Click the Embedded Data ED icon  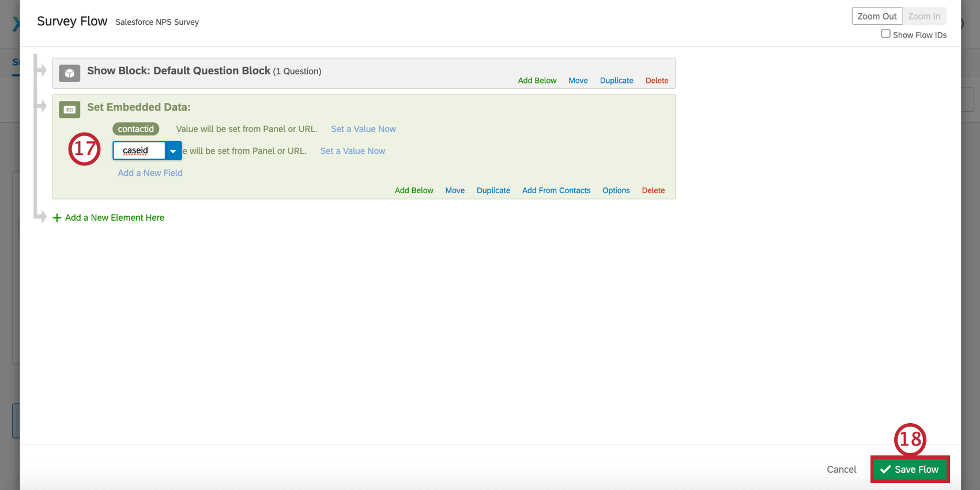(x=70, y=110)
